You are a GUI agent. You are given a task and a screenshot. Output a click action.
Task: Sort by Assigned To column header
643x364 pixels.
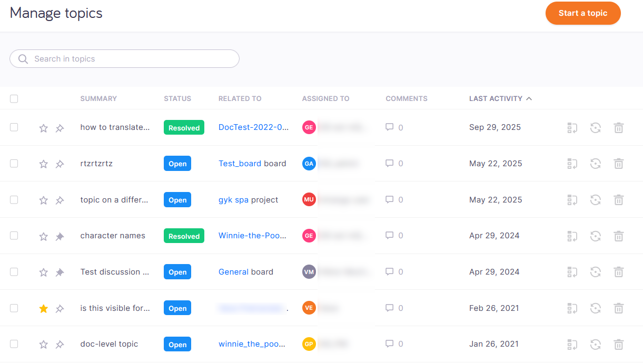[325, 98]
